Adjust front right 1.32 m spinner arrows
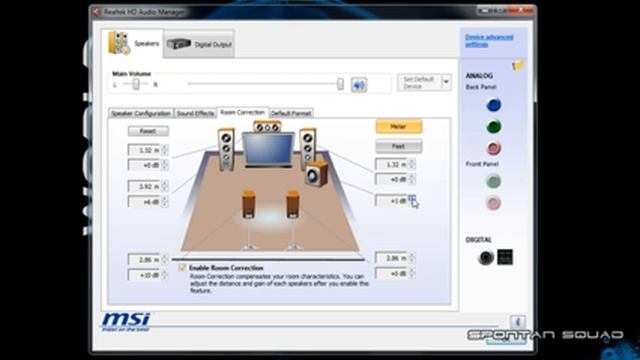Screen dimensions: 640x360 click(x=411, y=164)
